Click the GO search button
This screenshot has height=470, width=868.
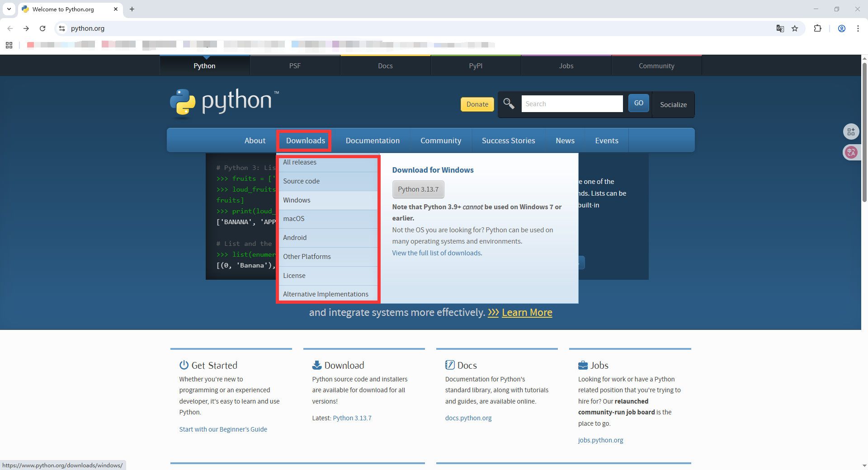[x=639, y=103]
